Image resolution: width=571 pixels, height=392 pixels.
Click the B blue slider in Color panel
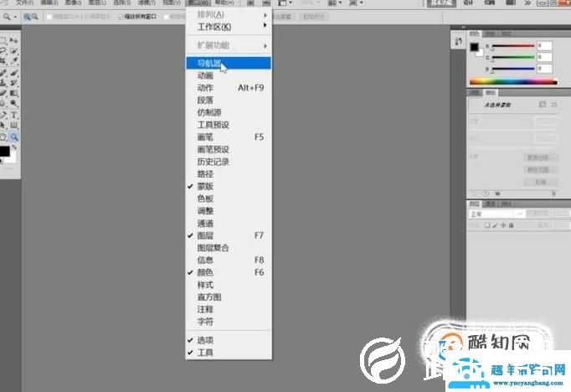513,69
